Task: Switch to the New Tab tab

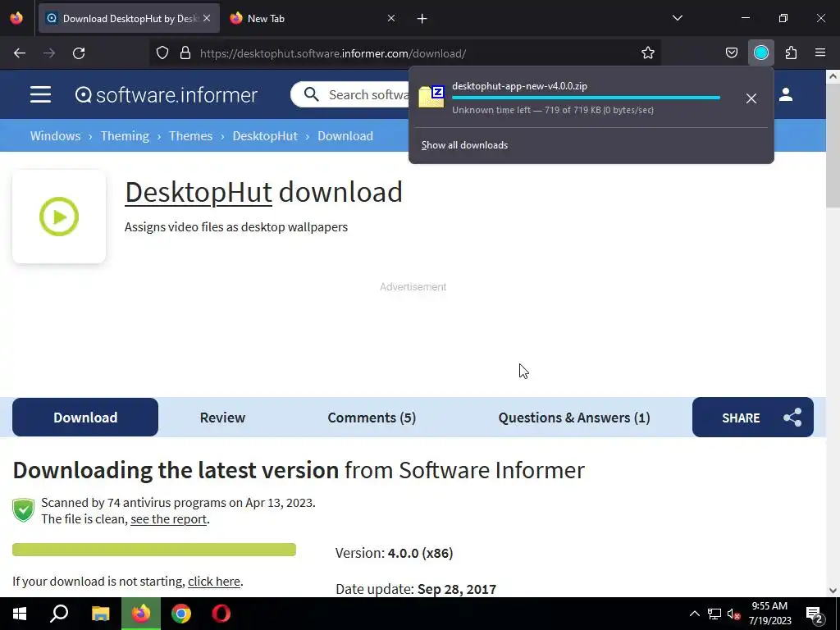Action: point(313,18)
